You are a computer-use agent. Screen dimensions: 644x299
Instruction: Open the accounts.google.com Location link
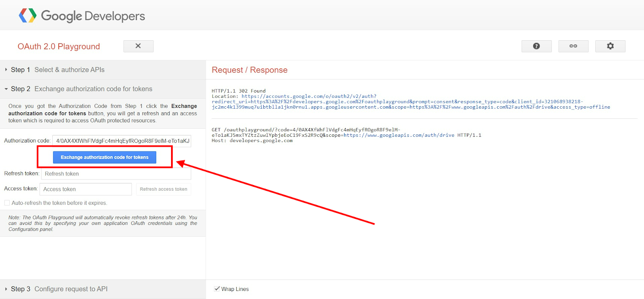point(411,102)
